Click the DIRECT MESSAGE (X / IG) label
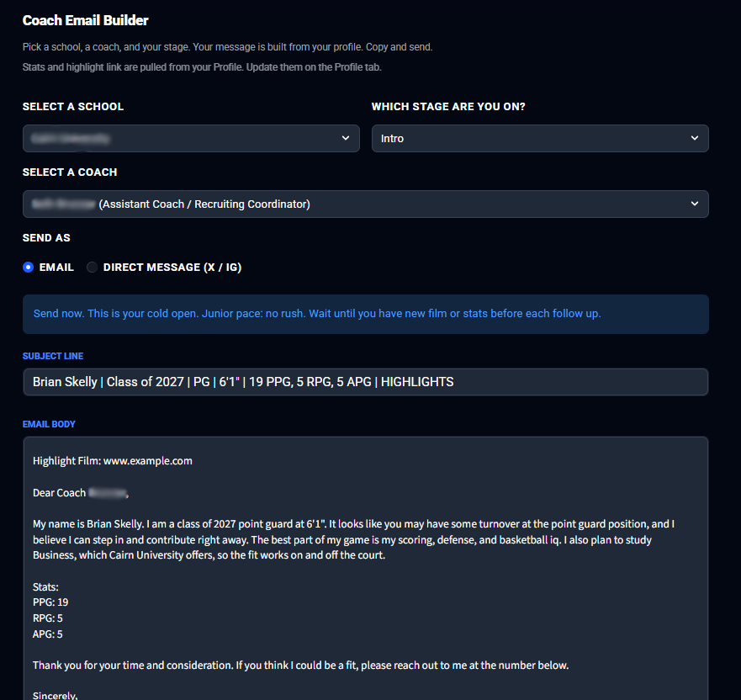This screenshot has height=700, width=741. pyautogui.click(x=172, y=267)
